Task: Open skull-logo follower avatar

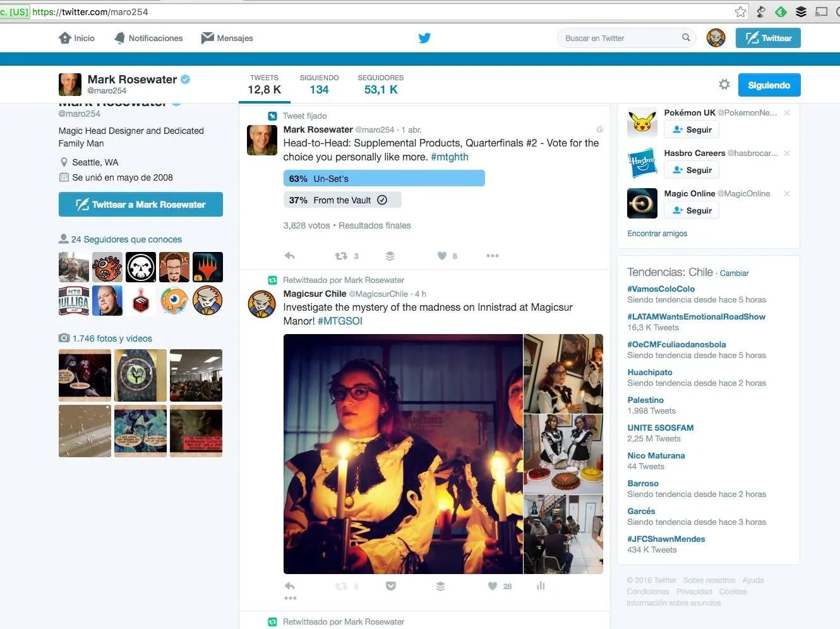Action: (141, 267)
